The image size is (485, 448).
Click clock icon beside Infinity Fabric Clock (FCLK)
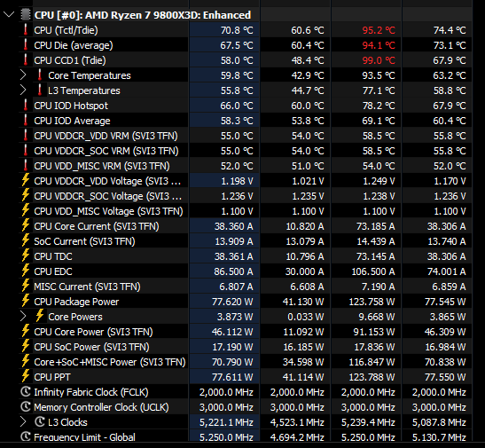[x=26, y=392]
